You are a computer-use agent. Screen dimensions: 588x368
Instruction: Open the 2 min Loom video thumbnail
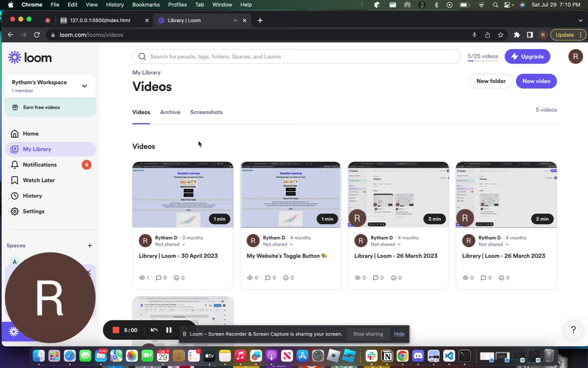(506, 195)
